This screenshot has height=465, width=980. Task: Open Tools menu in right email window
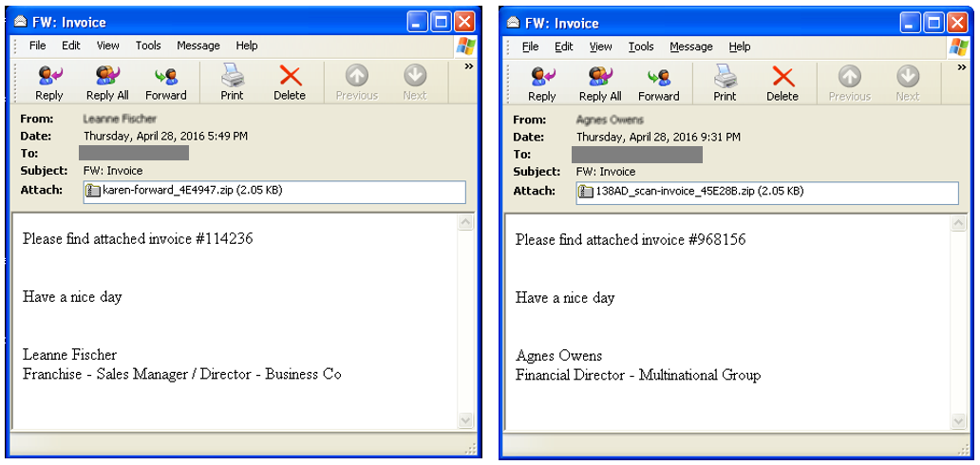coord(641,46)
